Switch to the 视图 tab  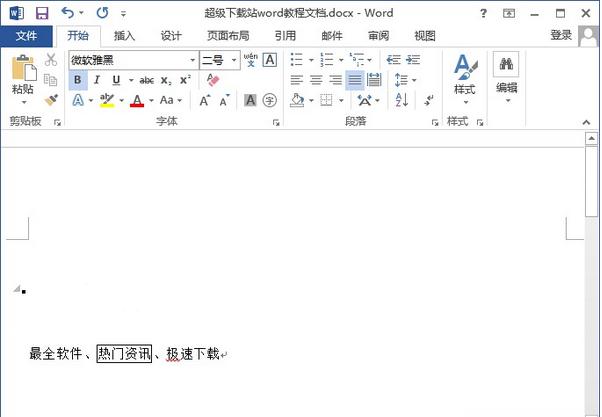tap(425, 36)
